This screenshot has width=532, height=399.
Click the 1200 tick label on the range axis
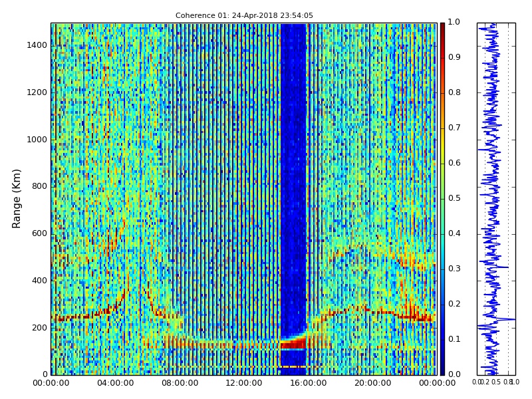tap(37, 92)
